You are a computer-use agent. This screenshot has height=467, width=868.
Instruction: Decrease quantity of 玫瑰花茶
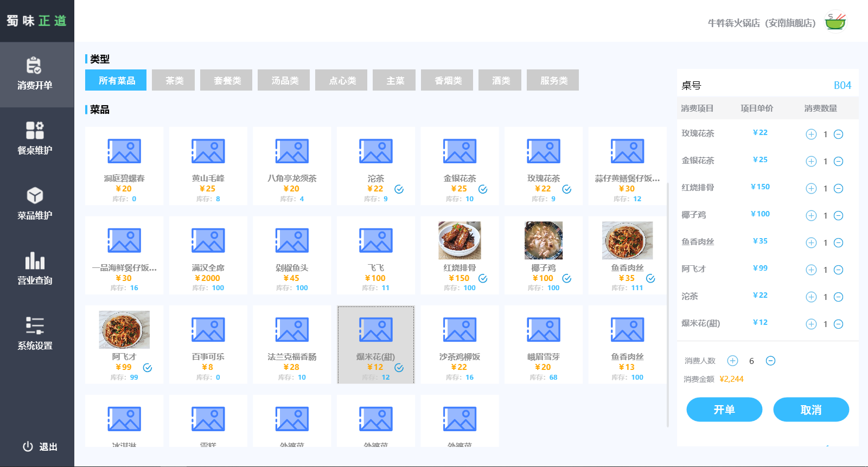(x=838, y=134)
